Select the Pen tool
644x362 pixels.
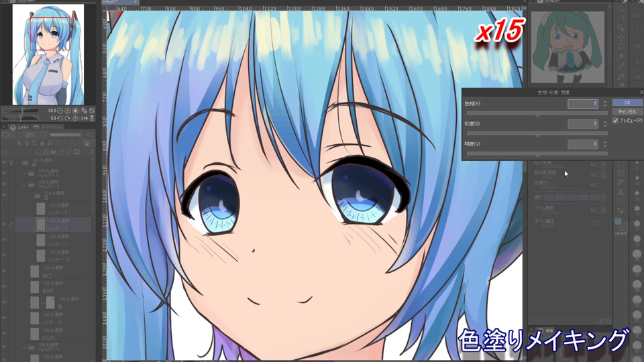[621, 76]
